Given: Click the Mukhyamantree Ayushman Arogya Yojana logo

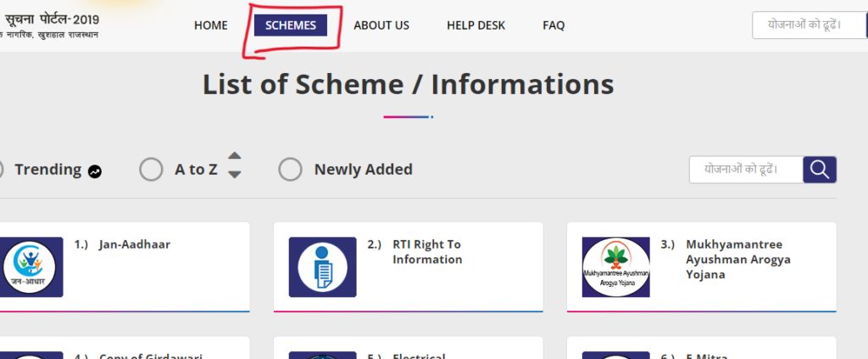Looking at the screenshot, I should (615, 267).
